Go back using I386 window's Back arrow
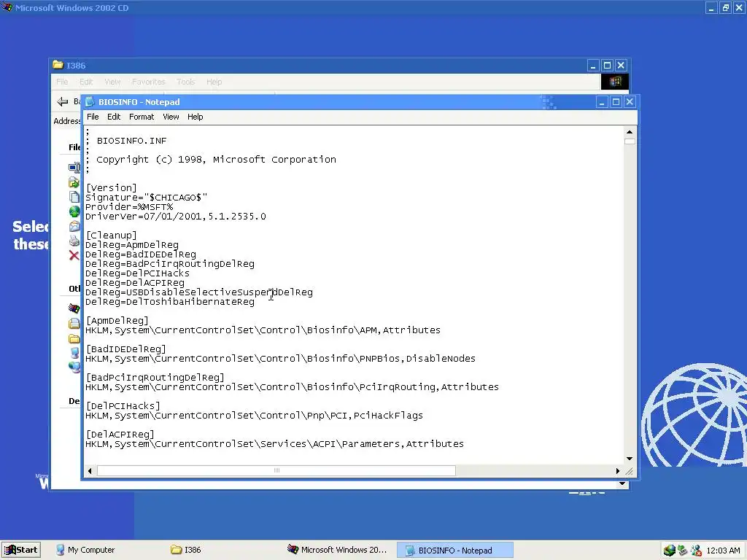Viewport: 747px width, 560px height. click(x=63, y=101)
